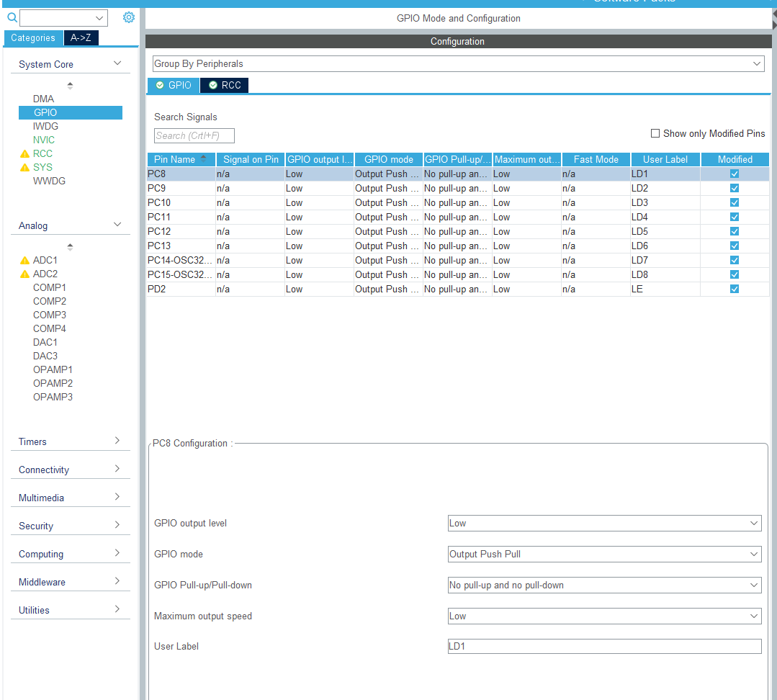Click the search magnifier icon
Image resolution: width=777 pixels, height=700 pixels.
click(12, 18)
